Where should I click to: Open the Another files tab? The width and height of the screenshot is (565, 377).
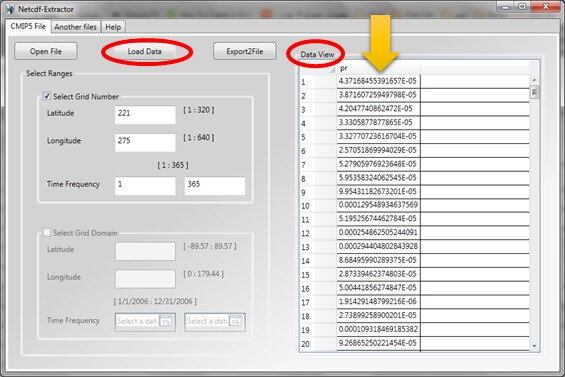coord(76,27)
